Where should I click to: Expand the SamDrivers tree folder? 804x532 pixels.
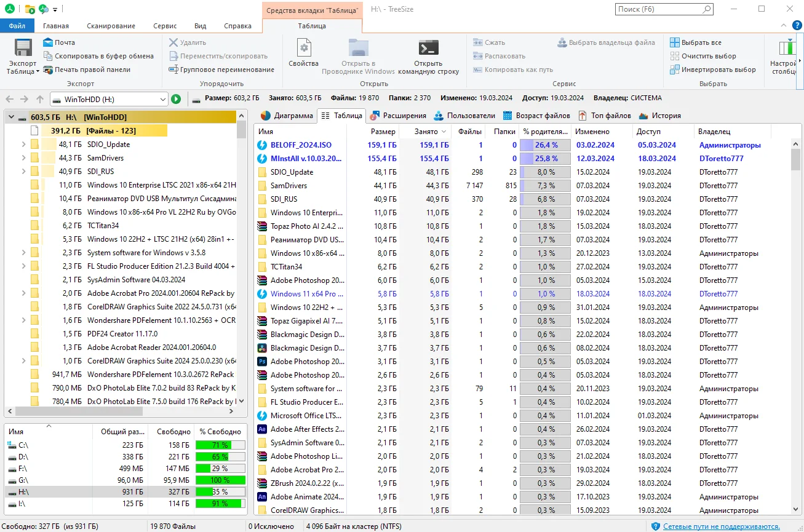23,158
